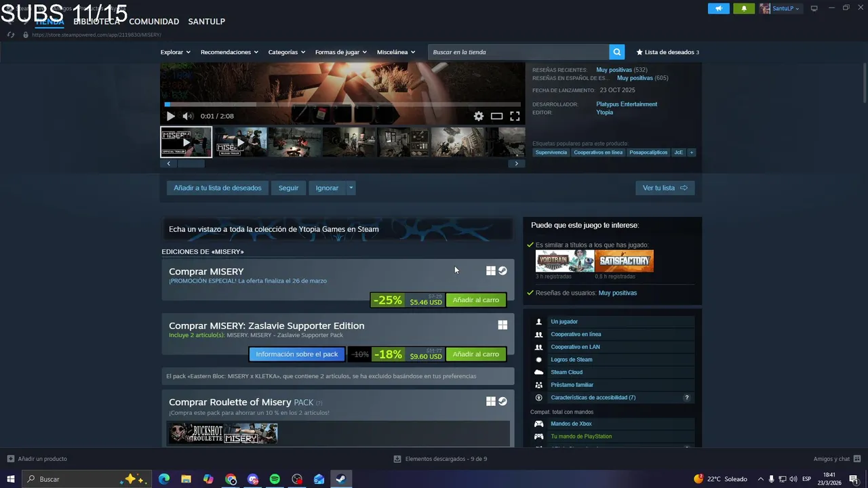This screenshot has height=488, width=868.
Task: Click Windows icon beside Comprar MISERY
Action: pos(491,271)
